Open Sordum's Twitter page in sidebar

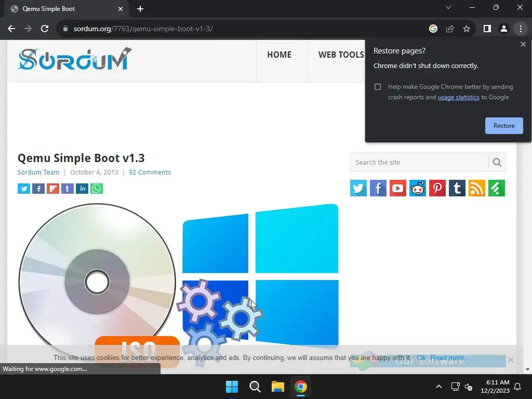358,188
